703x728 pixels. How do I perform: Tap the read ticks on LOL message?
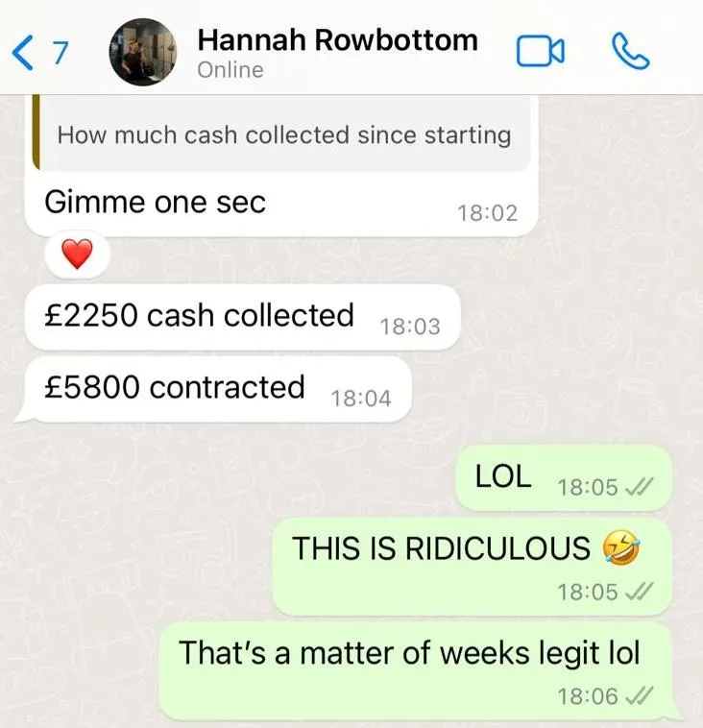pos(640,487)
